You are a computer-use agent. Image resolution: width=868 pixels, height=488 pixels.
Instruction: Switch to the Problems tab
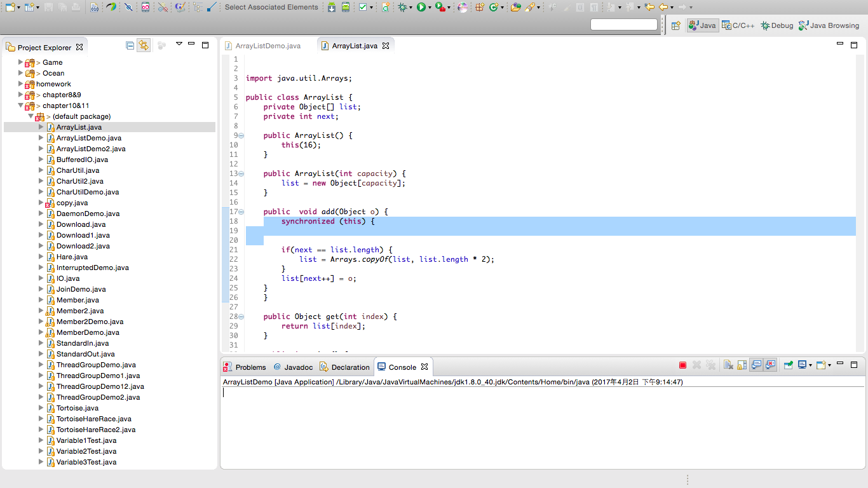point(244,367)
